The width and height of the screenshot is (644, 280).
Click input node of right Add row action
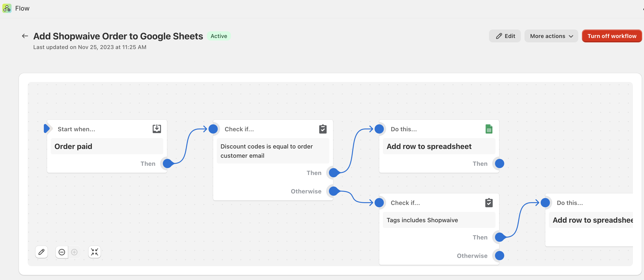pos(545,202)
